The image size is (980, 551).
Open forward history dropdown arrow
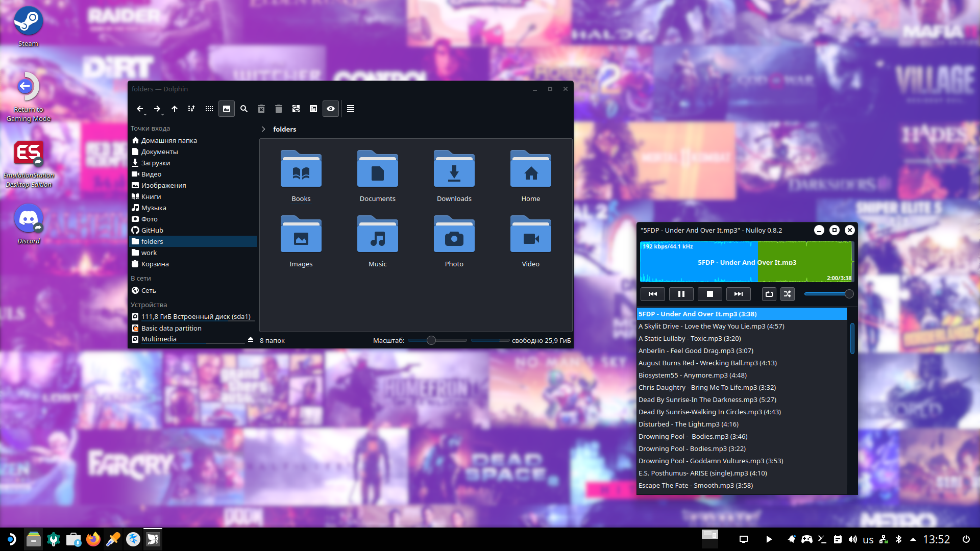coord(162,114)
